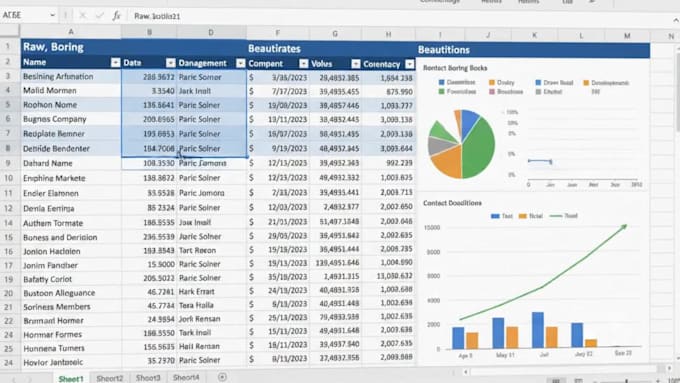This screenshot has height=383, width=680.
Task: Click the orange legend swatch beside Test
Action: [523, 216]
